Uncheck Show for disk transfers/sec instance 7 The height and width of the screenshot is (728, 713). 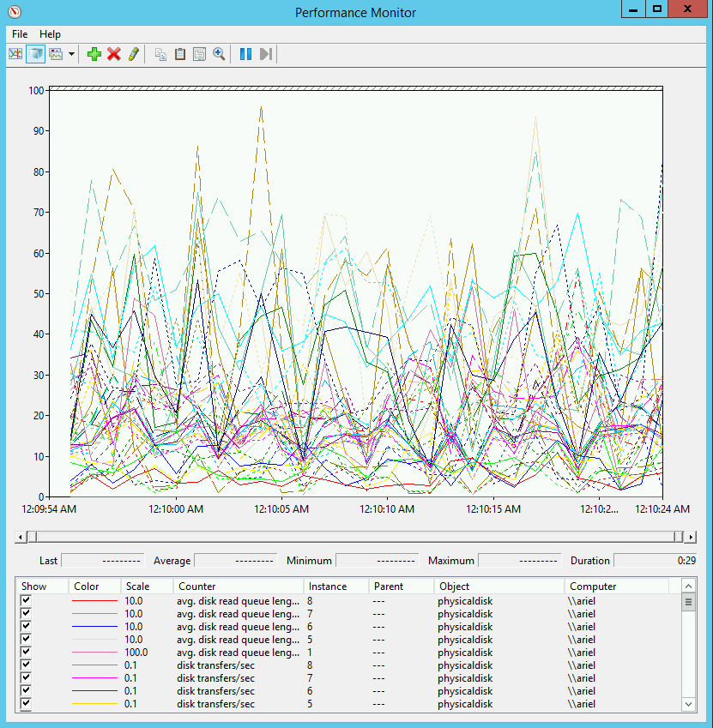click(27, 678)
